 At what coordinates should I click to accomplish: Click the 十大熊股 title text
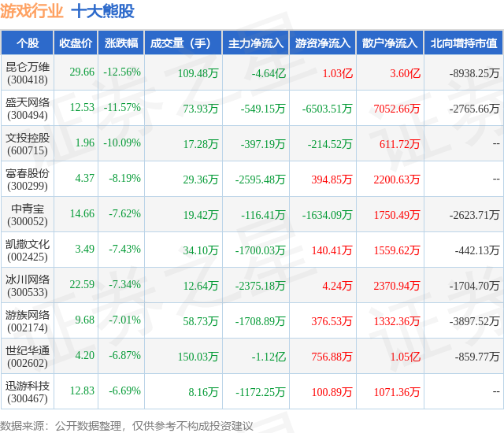pyautogui.click(x=102, y=11)
